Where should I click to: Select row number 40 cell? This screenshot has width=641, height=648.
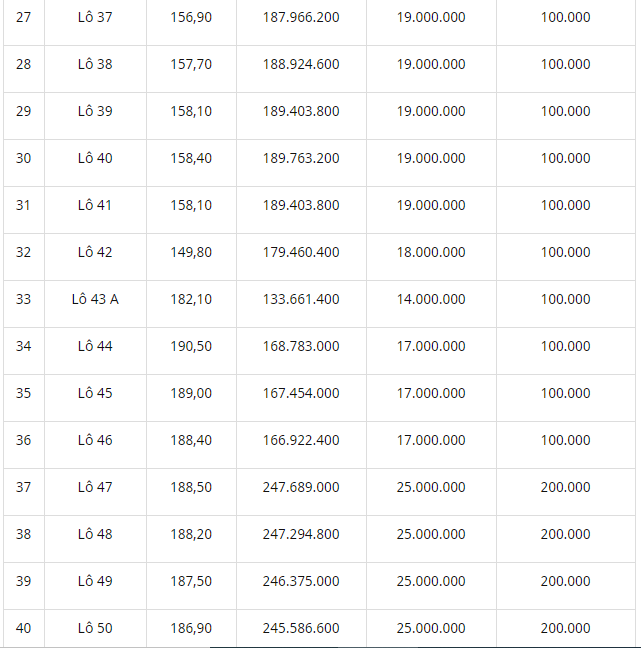click(x=24, y=628)
